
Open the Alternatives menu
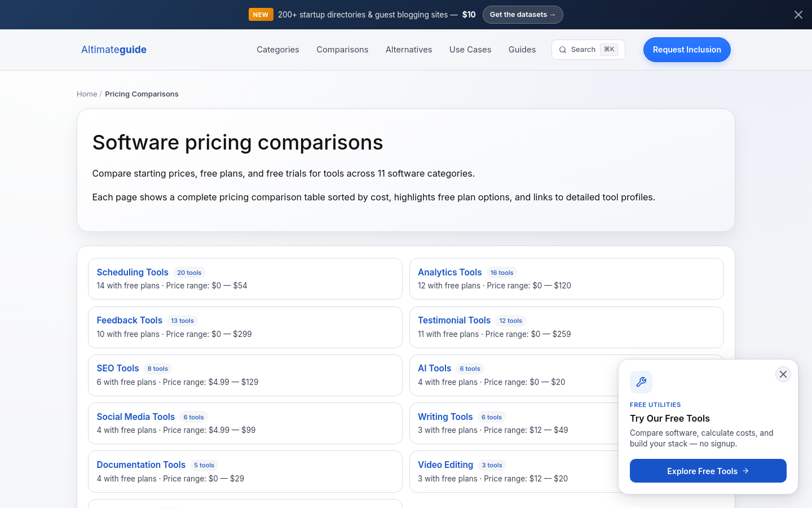(x=409, y=50)
